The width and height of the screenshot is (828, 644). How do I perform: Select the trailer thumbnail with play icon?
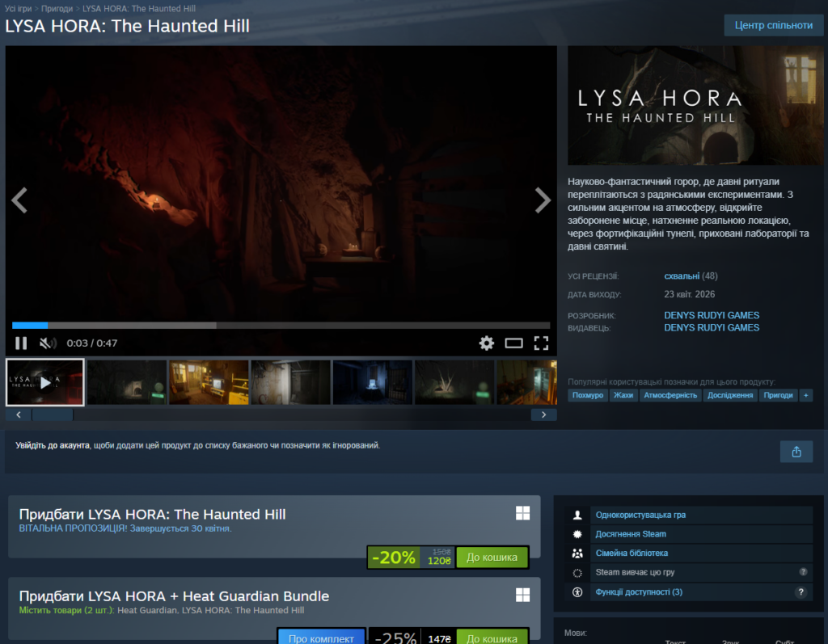pyautogui.click(x=45, y=382)
